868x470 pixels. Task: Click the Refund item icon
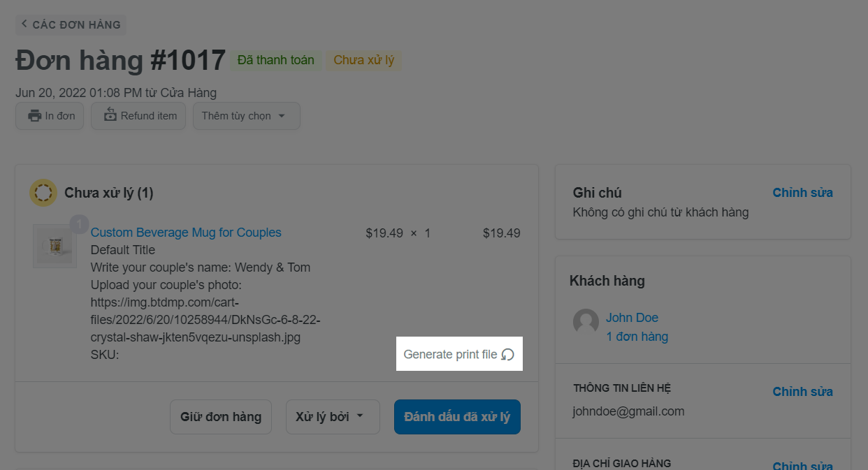pyautogui.click(x=110, y=115)
